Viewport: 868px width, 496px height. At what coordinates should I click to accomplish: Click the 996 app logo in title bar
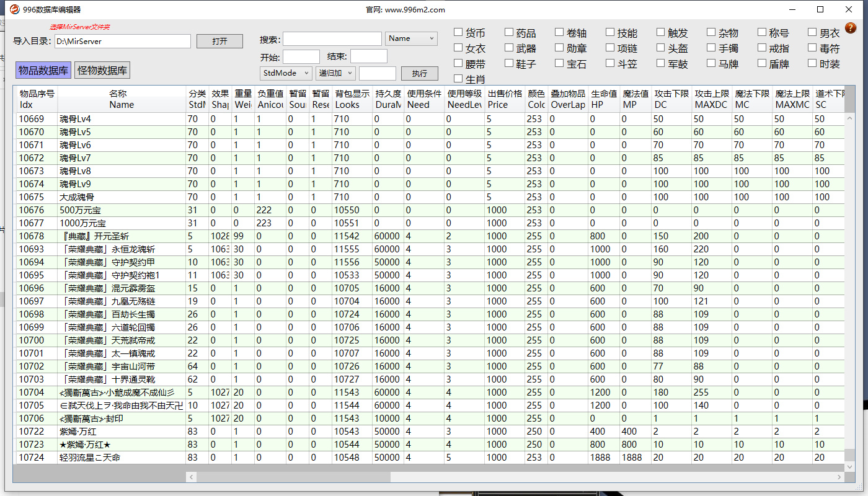pyautogui.click(x=14, y=9)
